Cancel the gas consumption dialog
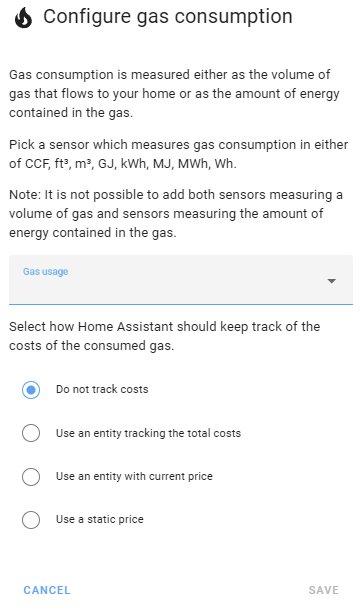362x614 pixels. 47,590
